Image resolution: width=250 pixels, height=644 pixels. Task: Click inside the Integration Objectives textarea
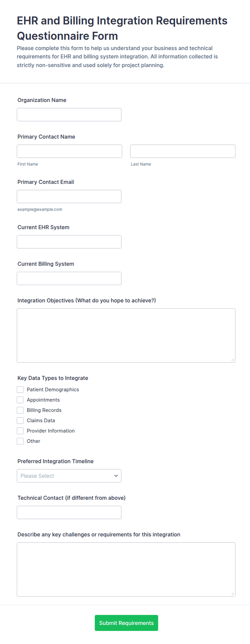[x=126, y=336]
